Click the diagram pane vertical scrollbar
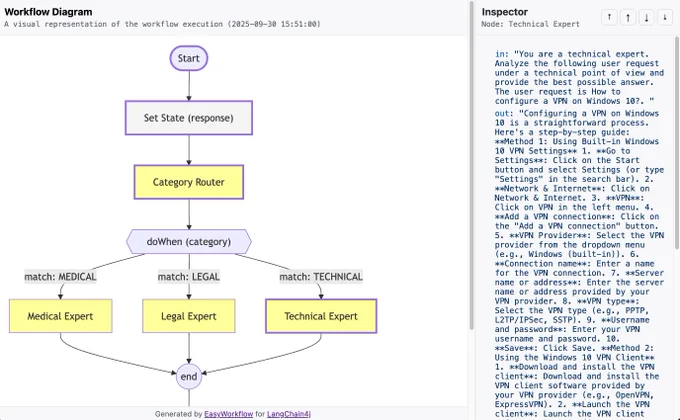 click(471, 165)
